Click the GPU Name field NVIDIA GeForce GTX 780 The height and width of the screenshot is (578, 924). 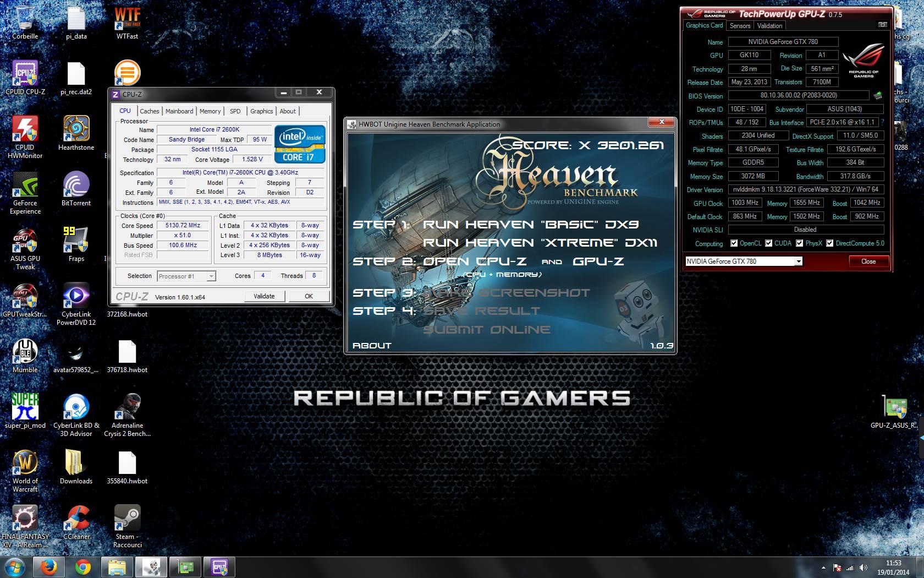coord(783,42)
